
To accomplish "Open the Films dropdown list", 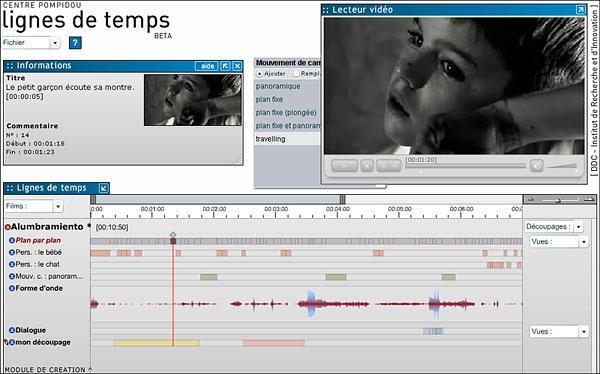I will tap(58, 207).
